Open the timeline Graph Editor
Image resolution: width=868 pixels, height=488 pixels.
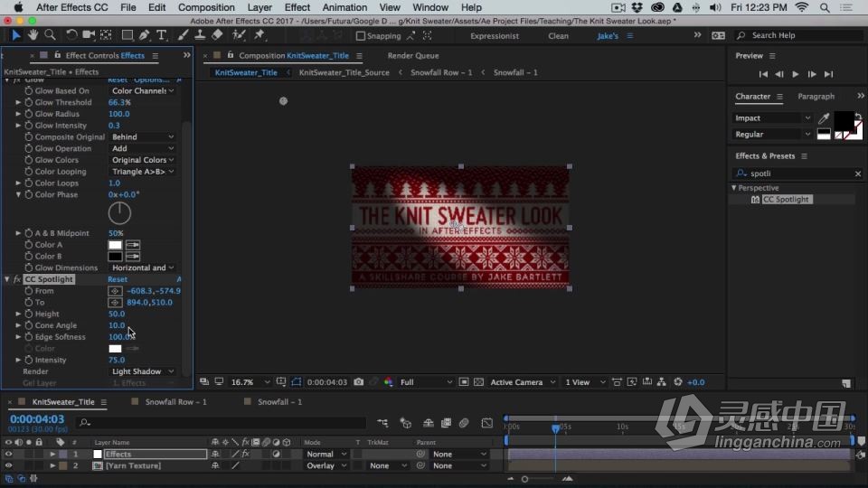pyautogui.click(x=487, y=423)
